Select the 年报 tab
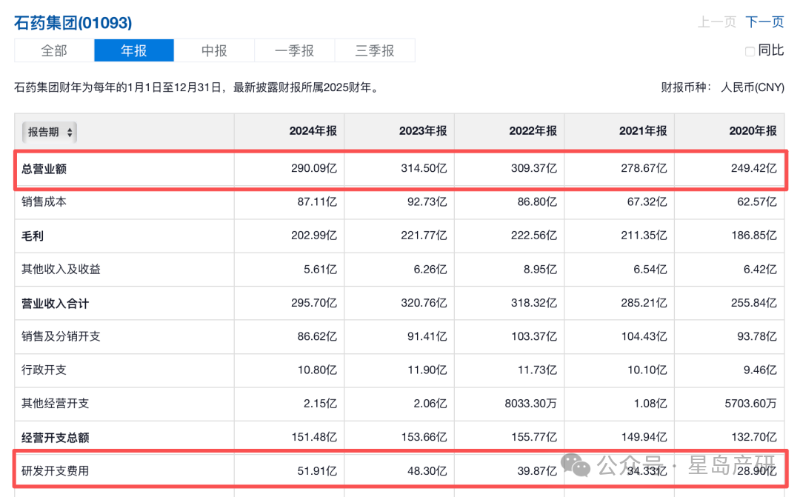Screen dimensions: 800x497 (x=134, y=51)
